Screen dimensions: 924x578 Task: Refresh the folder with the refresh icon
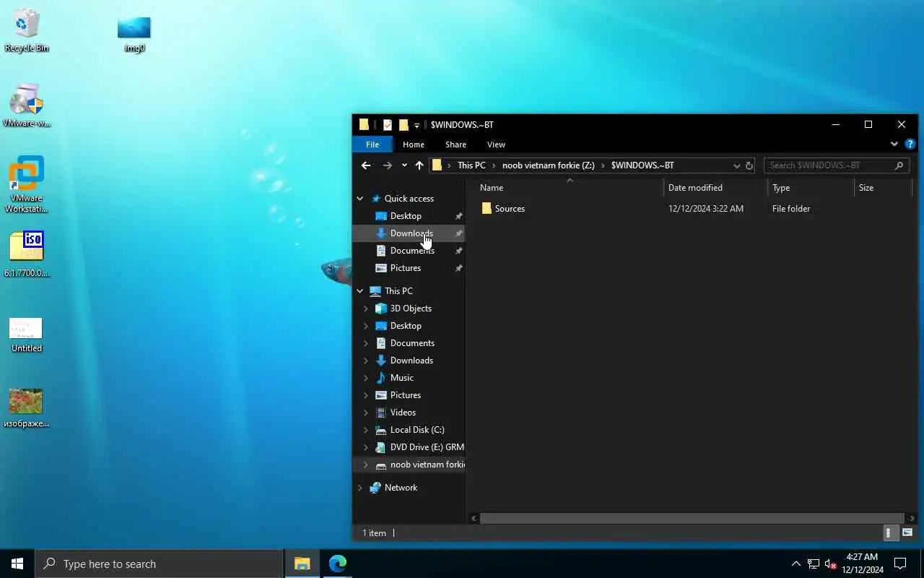tap(749, 165)
